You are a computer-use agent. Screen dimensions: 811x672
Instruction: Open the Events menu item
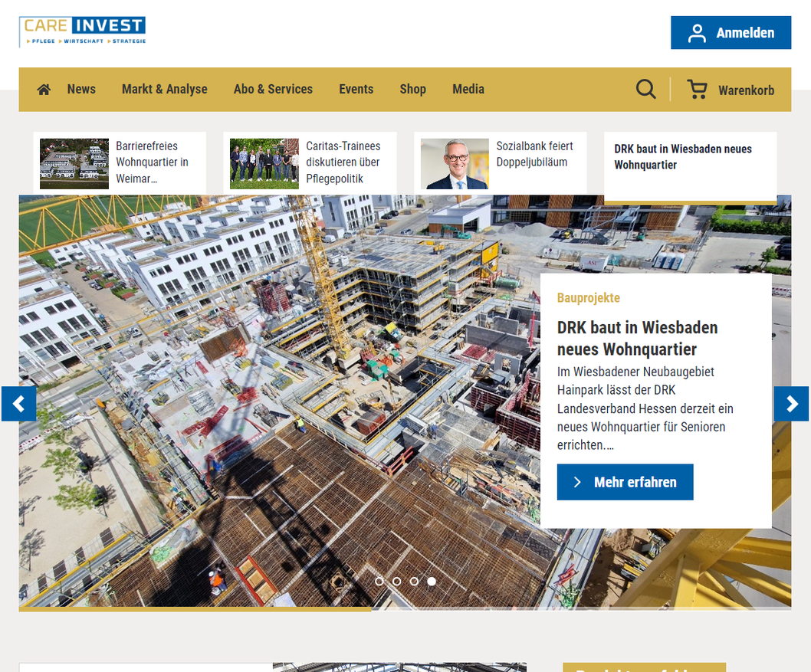[356, 89]
